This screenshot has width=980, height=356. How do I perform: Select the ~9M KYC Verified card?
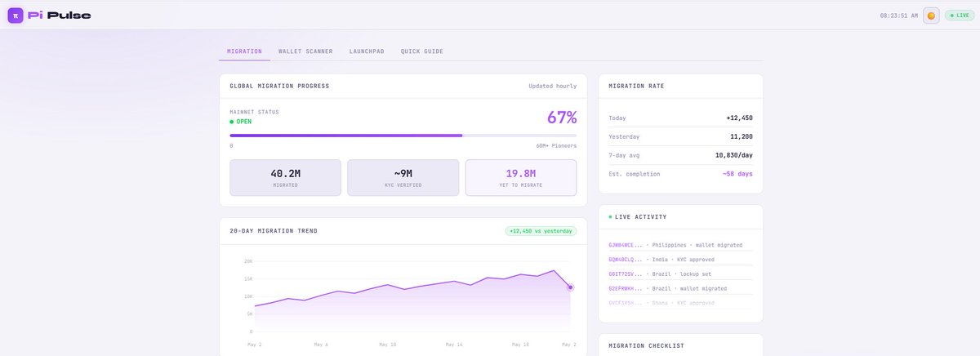click(x=403, y=178)
